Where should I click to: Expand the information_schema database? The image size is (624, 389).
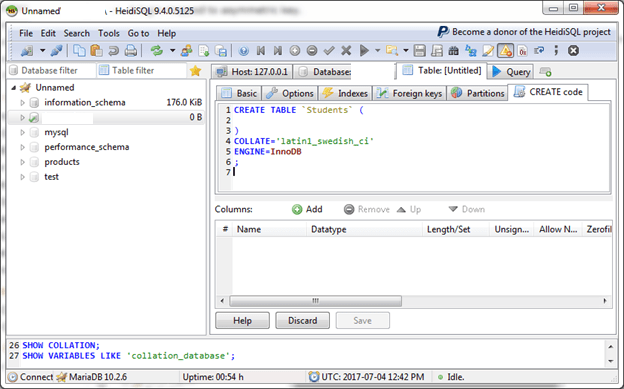tap(22, 103)
